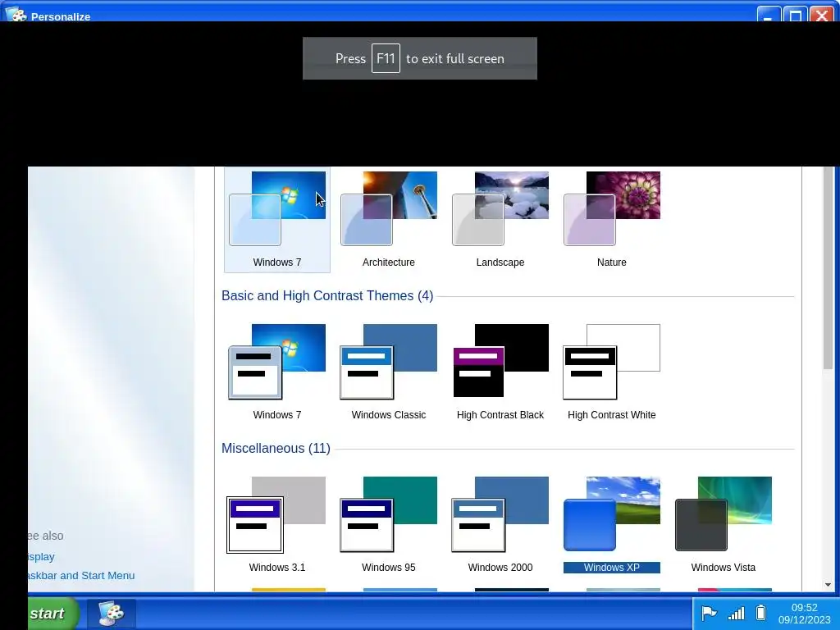Viewport: 840px width, 630px height.
Task: Choose the Windows 95 theme
Action: [x=388, y=525]
